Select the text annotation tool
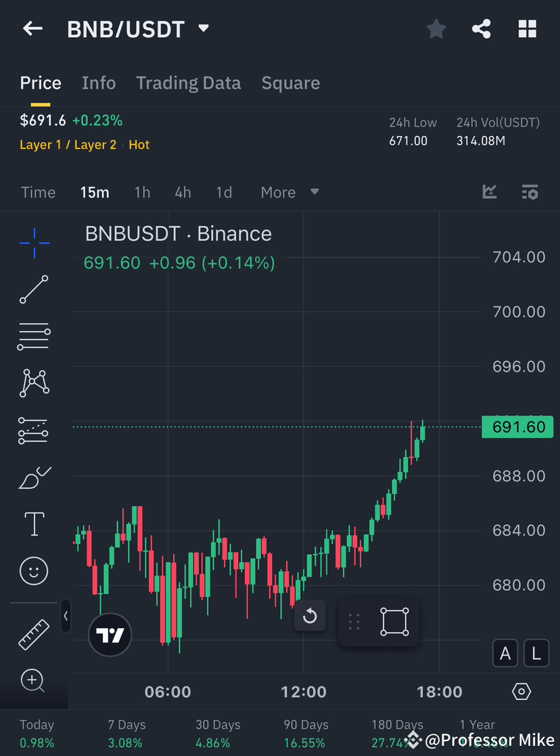Screen dimensions: 560x756 (34, 524)
